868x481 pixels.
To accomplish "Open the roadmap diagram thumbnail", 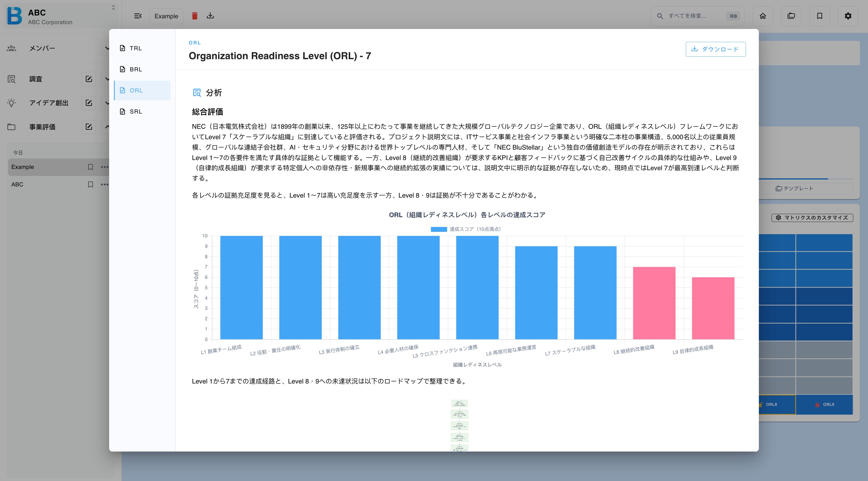I will point(459,425).
